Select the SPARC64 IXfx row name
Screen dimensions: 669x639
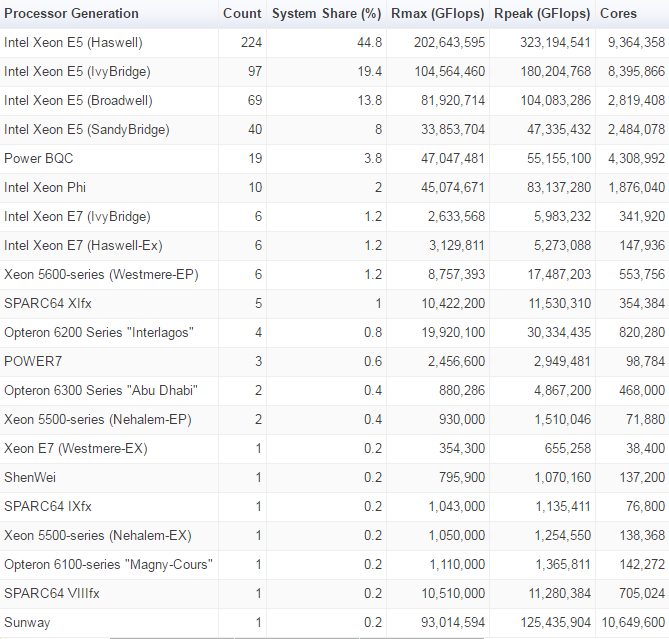(48, 507)
